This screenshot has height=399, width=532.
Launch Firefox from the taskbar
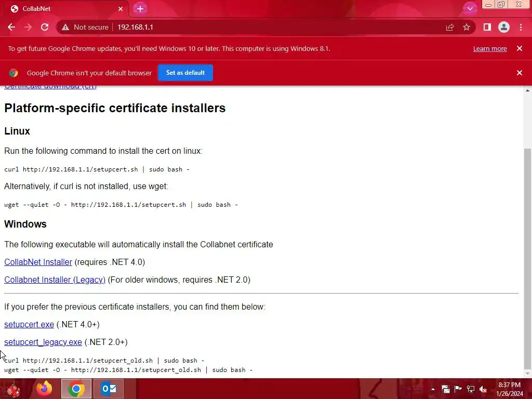(x=44, y=389)
